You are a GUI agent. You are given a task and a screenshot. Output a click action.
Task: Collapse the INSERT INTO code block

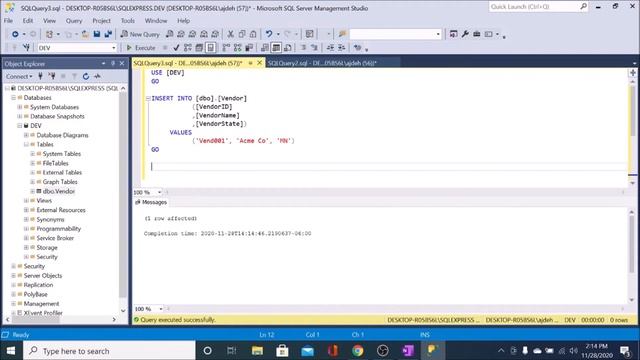tap(148, 98)
